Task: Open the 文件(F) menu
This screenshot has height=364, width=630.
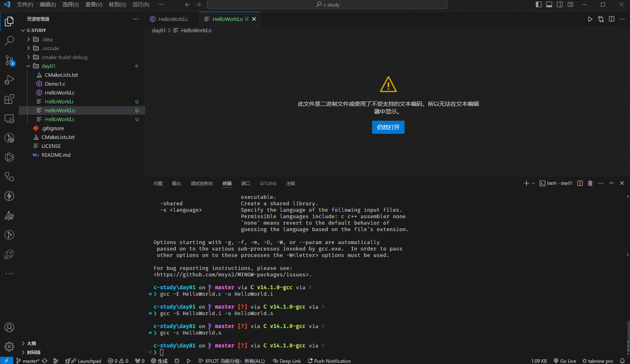Action: click(x=25, y=4)
